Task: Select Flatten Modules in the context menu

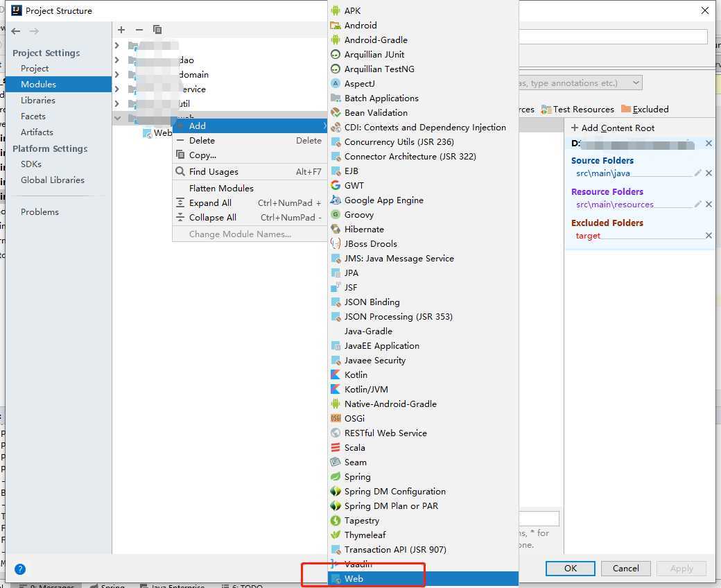Action: [x=250, y=189]
